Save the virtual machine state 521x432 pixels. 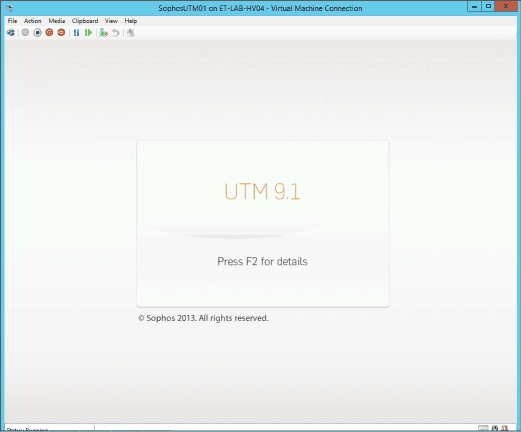click(x=61, y=33)
